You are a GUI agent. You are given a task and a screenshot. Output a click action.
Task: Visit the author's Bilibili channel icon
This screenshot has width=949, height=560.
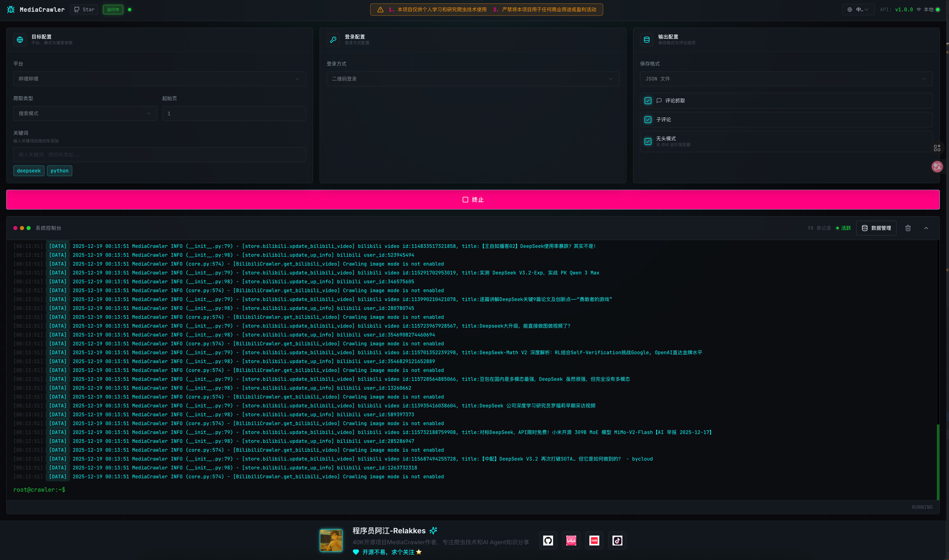[x=571, y=540]
